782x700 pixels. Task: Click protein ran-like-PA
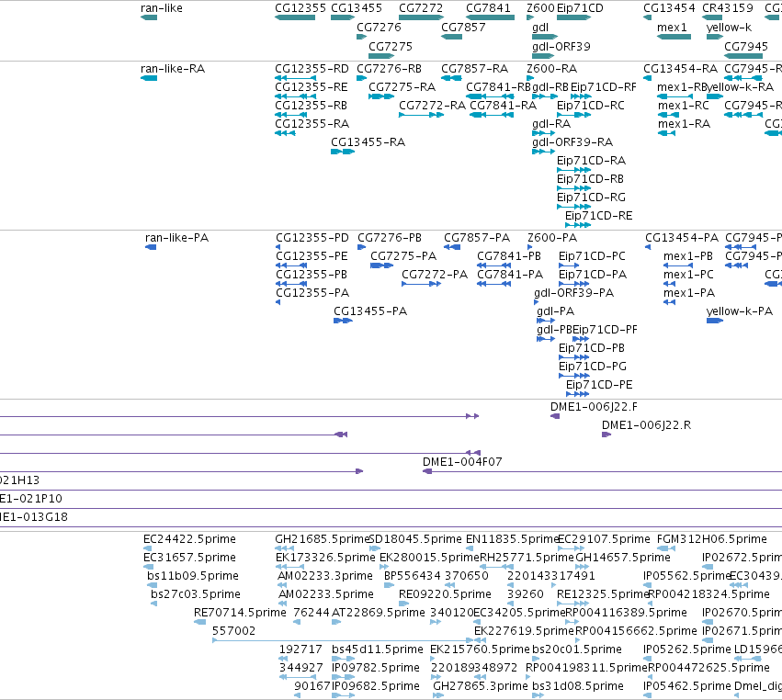click(x=176, y=237)
